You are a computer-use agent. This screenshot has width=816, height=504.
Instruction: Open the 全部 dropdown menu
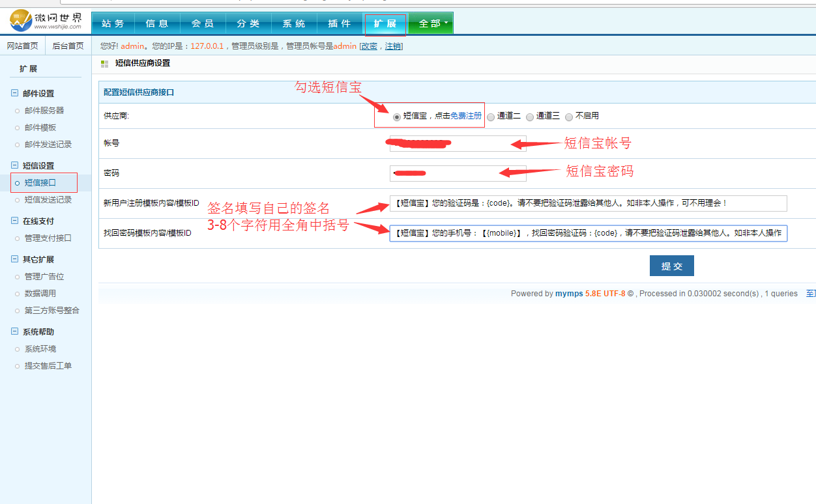coord(430,23)
